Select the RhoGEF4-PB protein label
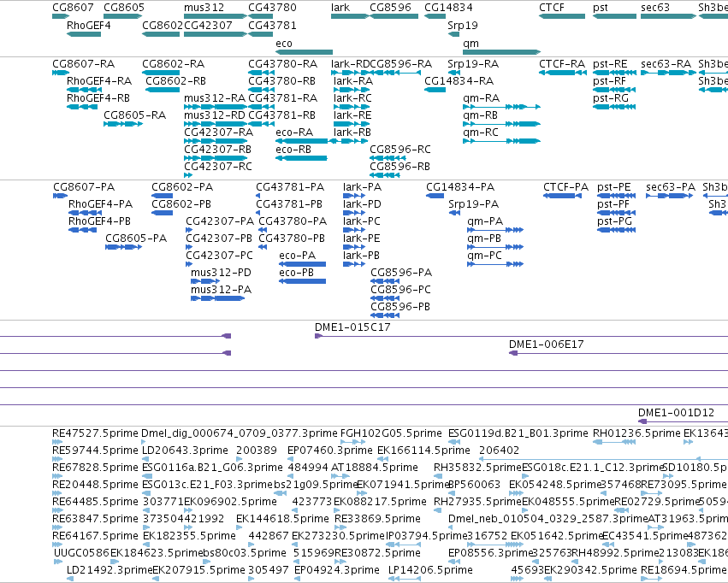The image size is (728, 583). (x=99, y=221)
